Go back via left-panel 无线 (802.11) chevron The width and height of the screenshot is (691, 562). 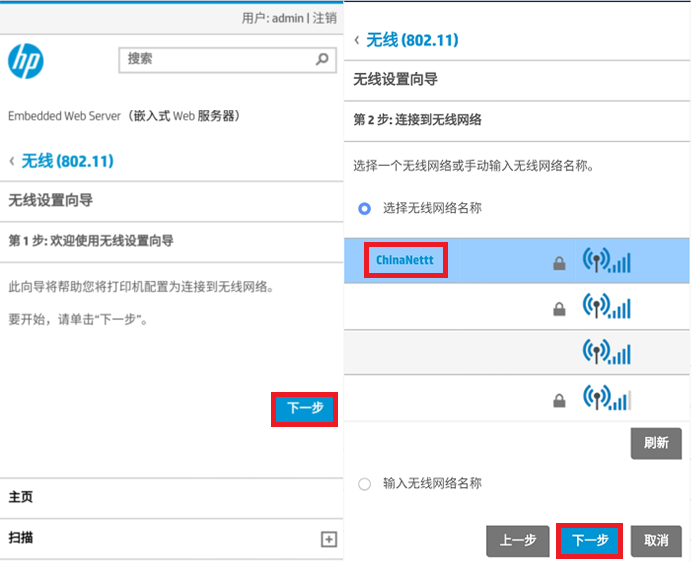12,161
